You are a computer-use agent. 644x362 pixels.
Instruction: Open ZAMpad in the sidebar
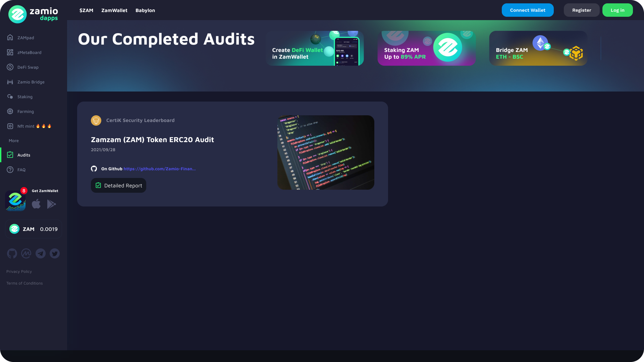25,38
